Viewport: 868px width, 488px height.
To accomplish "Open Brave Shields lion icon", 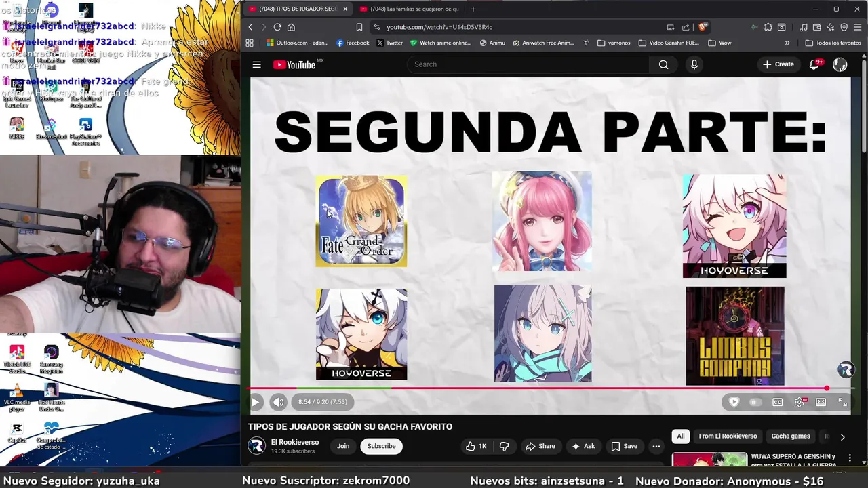I will point(703,27).
